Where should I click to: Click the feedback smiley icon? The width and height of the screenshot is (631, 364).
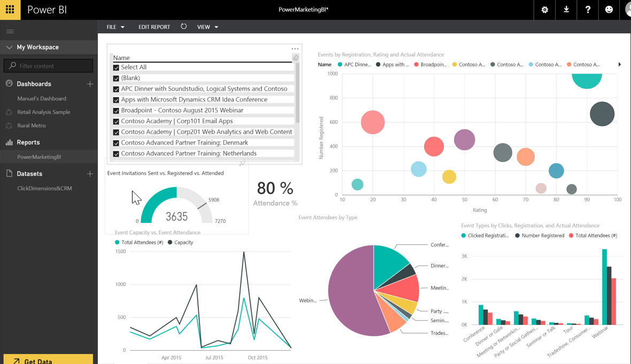pyautogui.click(x=609, y=10)
